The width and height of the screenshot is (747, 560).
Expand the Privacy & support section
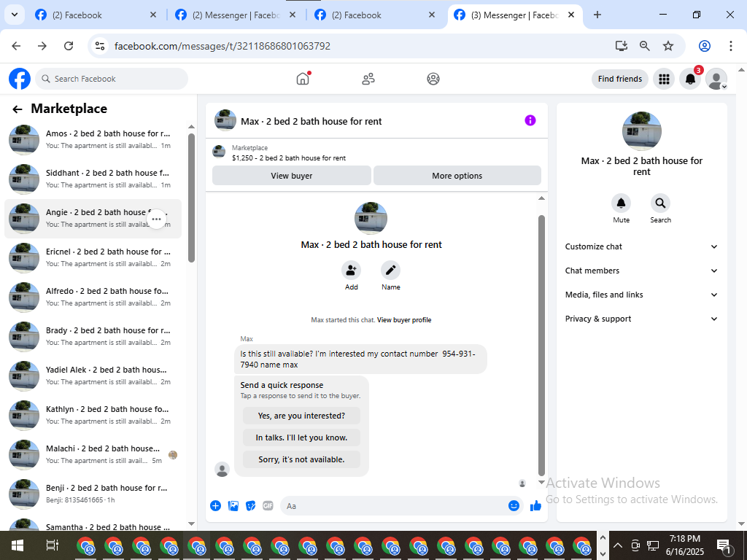(641, 319)
